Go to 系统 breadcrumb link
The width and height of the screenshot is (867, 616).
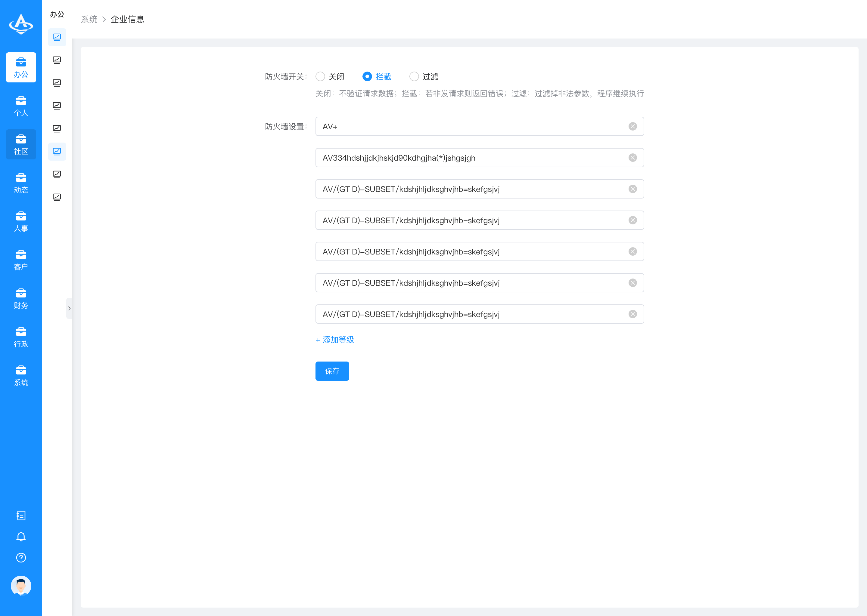coord(89,19)
